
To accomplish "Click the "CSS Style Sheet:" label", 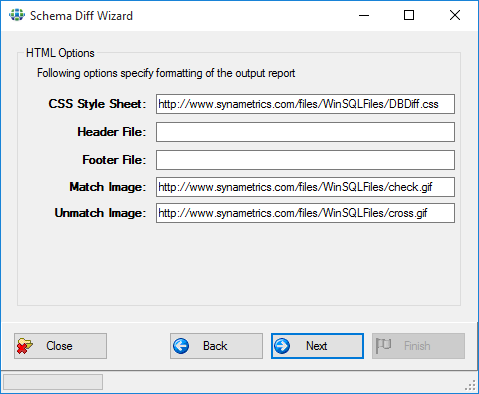I will coord(97,104).
